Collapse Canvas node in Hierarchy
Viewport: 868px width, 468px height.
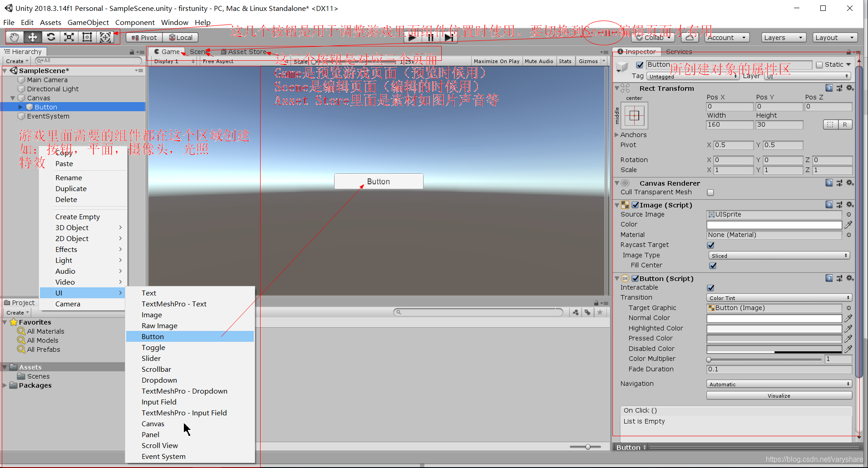(x=13, y=98)
